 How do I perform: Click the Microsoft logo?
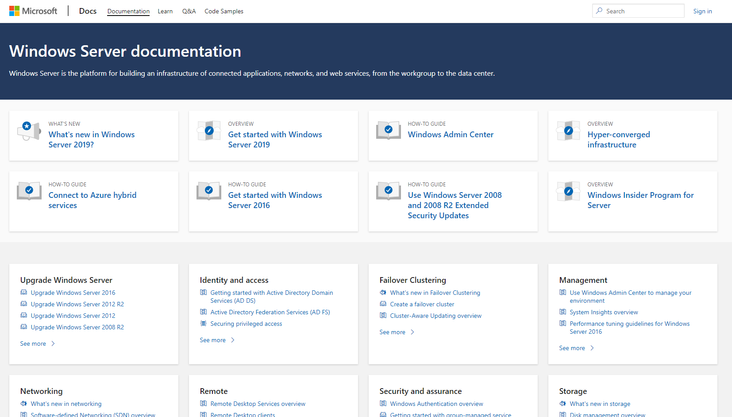[x=33, y=11]
